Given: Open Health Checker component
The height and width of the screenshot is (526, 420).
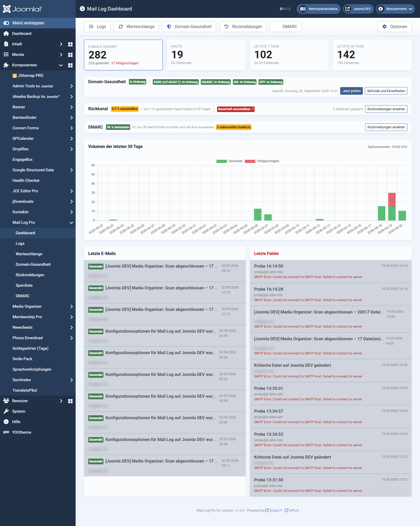Looking at the screenshot, I should point(26,180).
